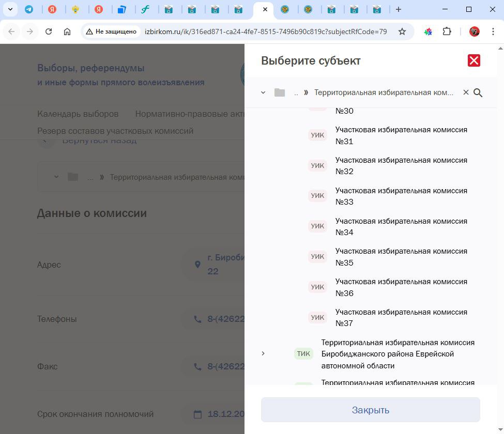Click the ТИК badge of Birobidzhansky district
This screenshot has height=434, width=504.
click(x=303, y=354)
